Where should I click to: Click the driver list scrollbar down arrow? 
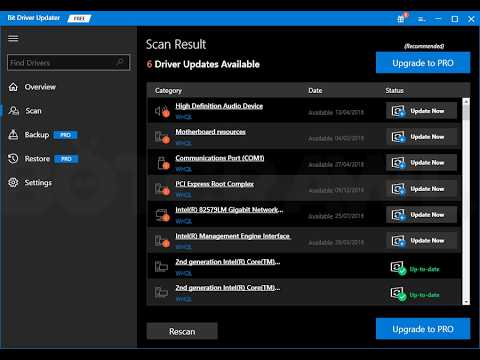point(466,301)
